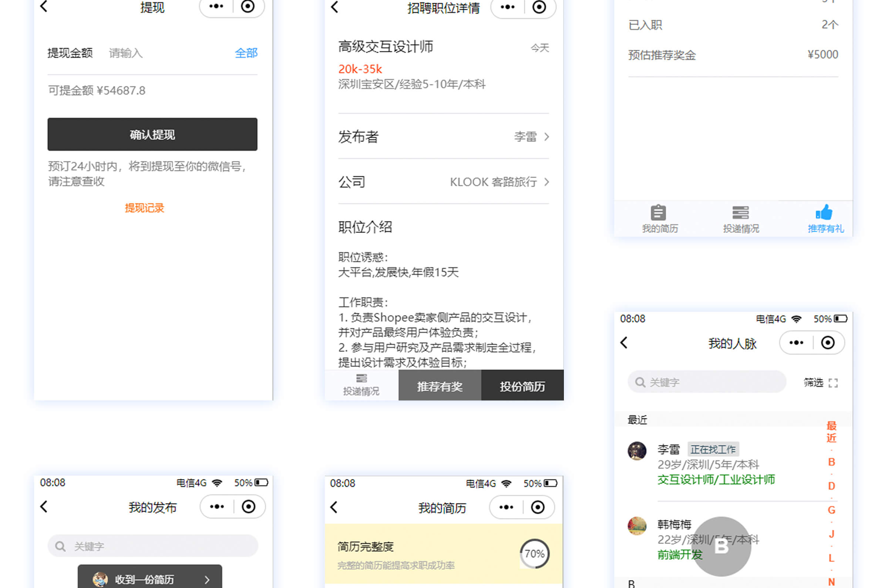888x588 pixels.
Task: Click back arrow on 我的发布 screen
Action: pos(44,507)
